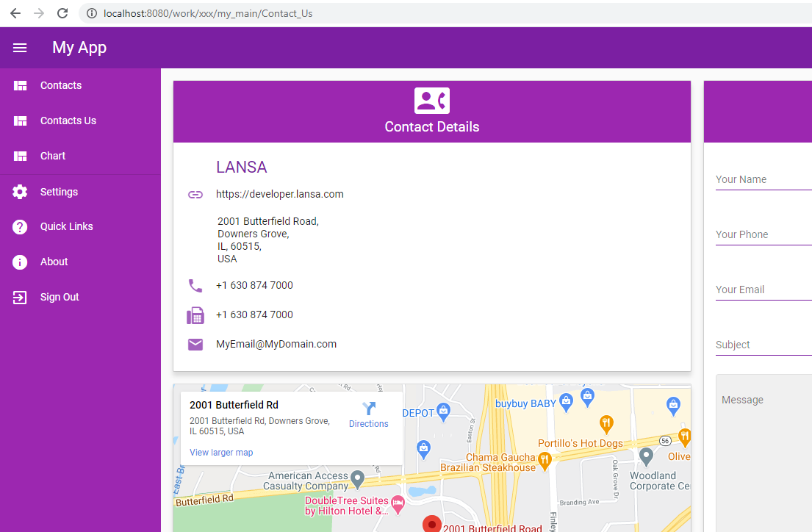Click the Your Email input field
Viewport: 812px width, 532px height.
[x=764, y=290]
